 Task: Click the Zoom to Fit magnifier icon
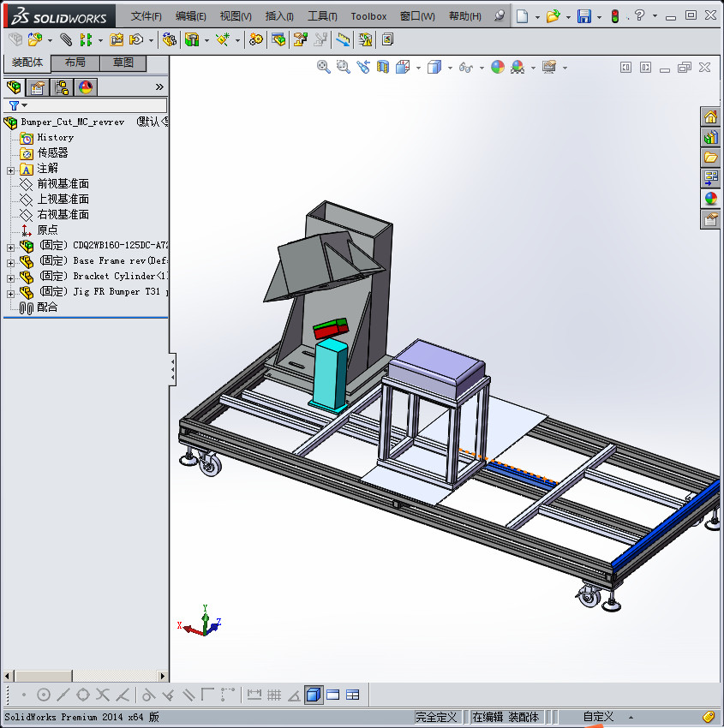324,67
